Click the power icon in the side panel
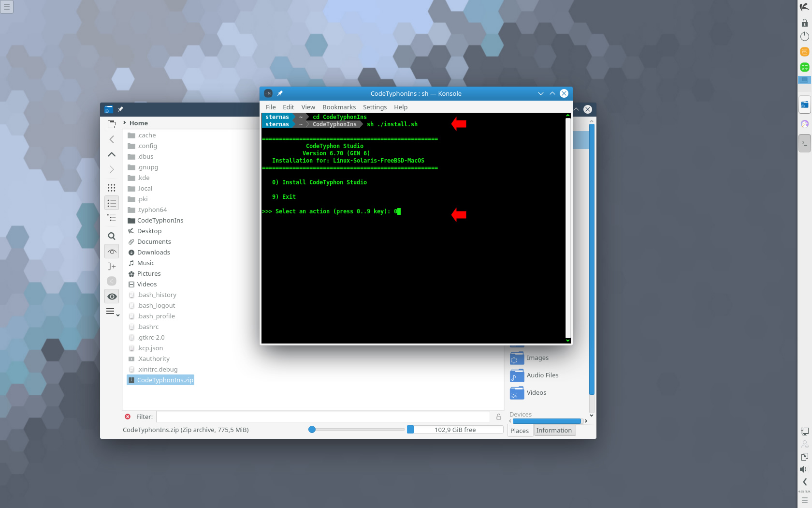 805,36
